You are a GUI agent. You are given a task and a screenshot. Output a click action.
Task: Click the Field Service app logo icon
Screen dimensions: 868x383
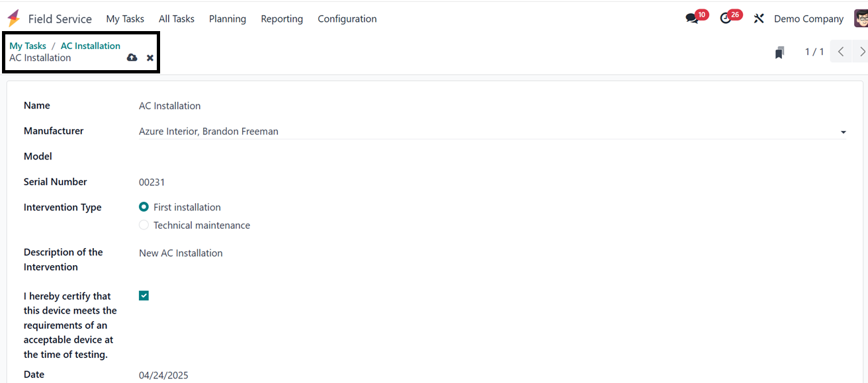[x=14, y=19]
